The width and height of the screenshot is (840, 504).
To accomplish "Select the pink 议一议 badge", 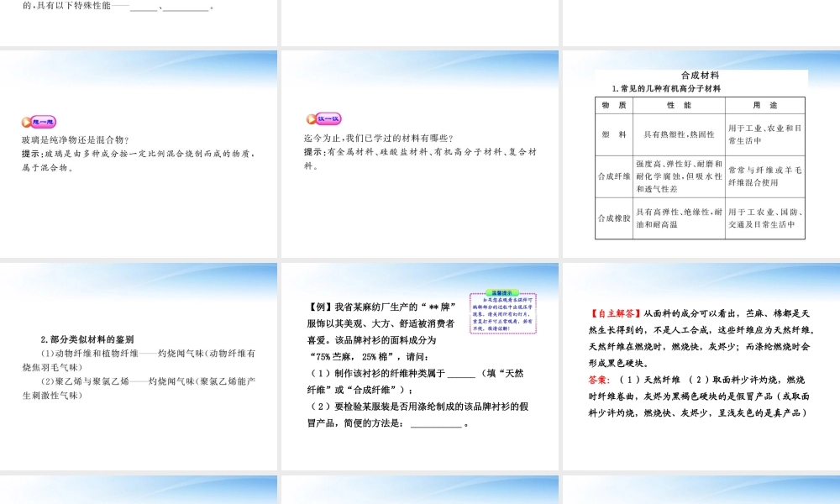I will pyautogui.click(x=329, y=118).
